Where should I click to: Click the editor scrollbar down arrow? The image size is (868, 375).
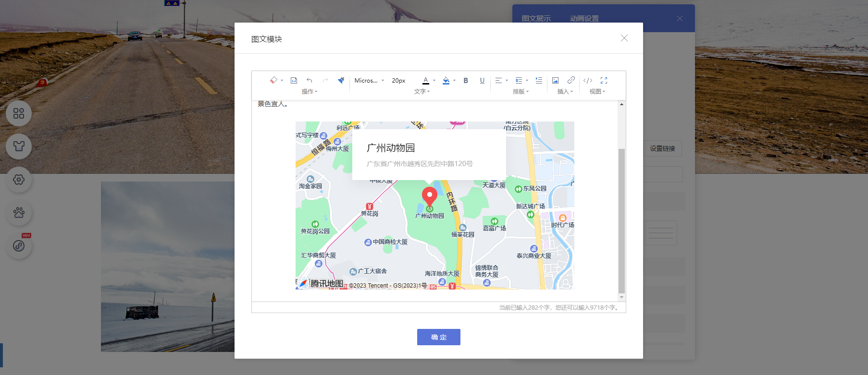click(x=621, y=297)
